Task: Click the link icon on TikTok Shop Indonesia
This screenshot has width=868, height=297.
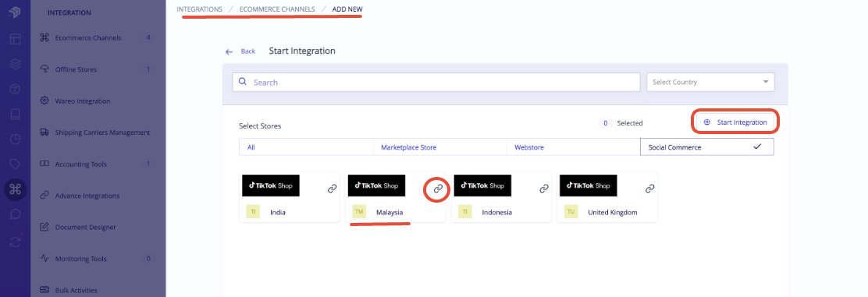Action: pos(544,189)
